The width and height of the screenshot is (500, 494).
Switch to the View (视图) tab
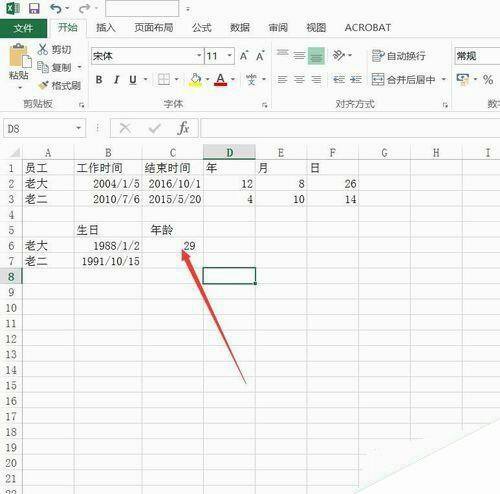coord(316,28)
